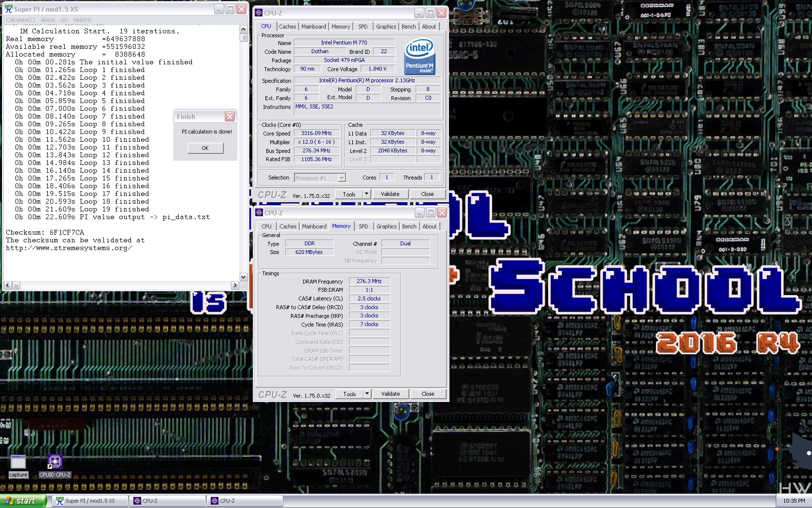Click the xtremesystems.org URL text
Screen dimensions: 812x508
click(69, 248)
